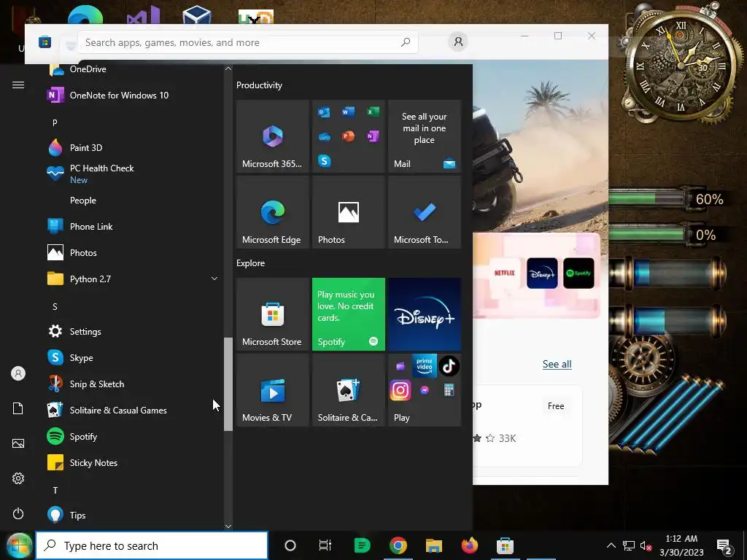Open Netflix Disney Spotify promo banner in Store
The width and height of the screenshot is (747, 560).
[x=536, y=275]
